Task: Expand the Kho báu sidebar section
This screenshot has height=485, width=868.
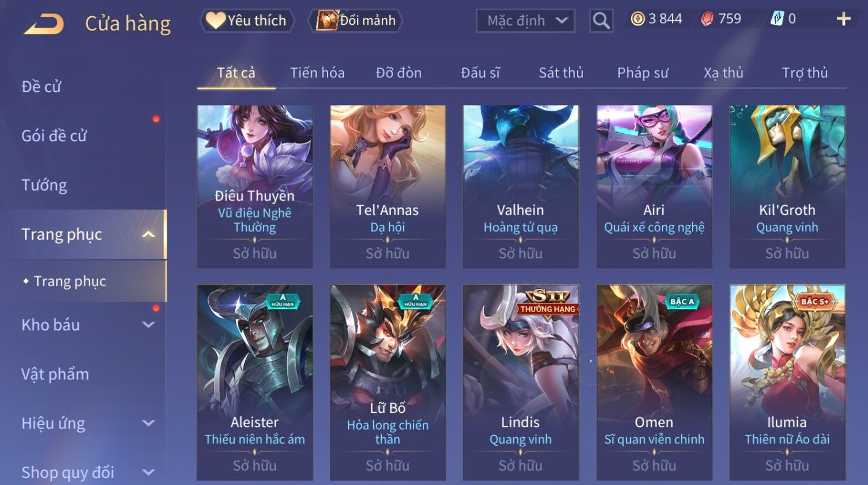Action: (148, 325)
